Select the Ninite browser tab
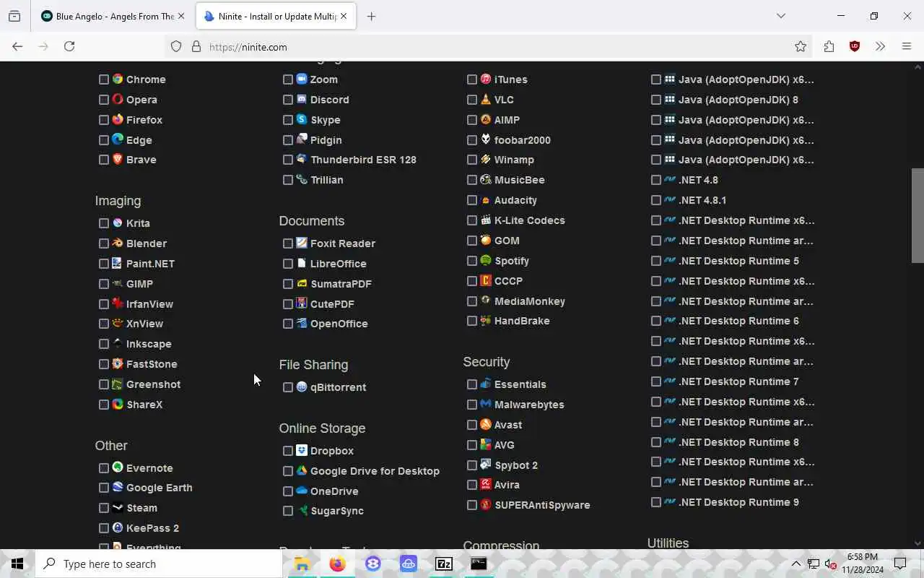924x578 pixels. pyautogui.click(x=276, y=16)
